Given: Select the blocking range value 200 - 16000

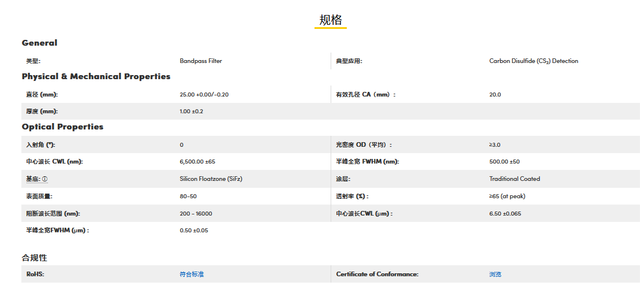Looking at the screenshot, I should pyautogui.click(x=196, y=214).
